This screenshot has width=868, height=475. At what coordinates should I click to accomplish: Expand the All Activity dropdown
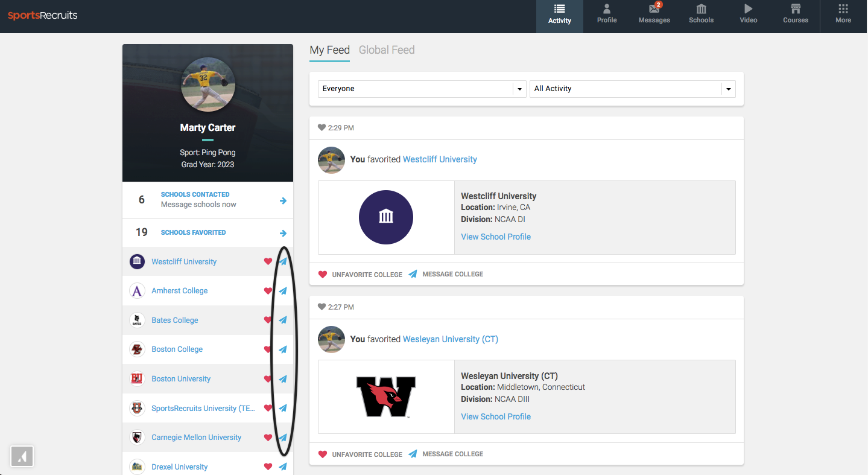[632, 88]
